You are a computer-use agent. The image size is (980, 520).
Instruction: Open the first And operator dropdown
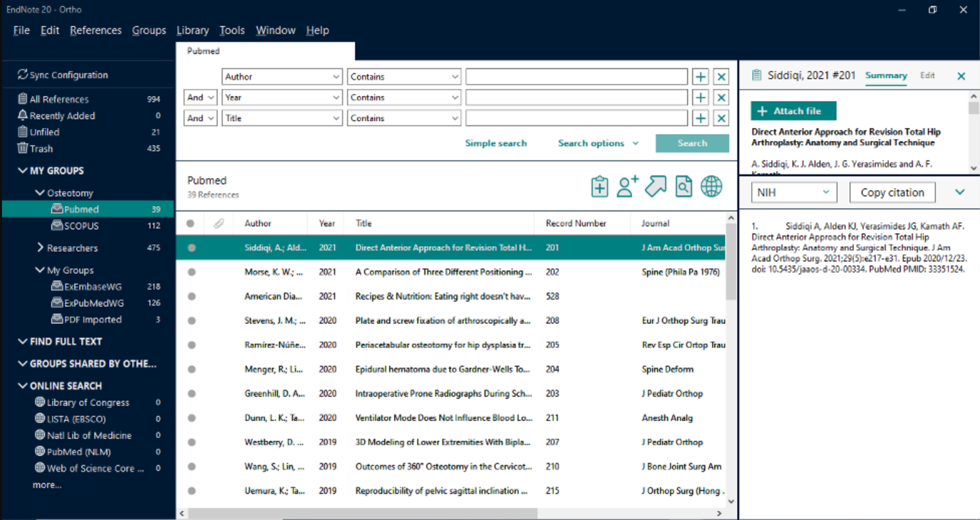pyautogui.click(x=200, y=97)
